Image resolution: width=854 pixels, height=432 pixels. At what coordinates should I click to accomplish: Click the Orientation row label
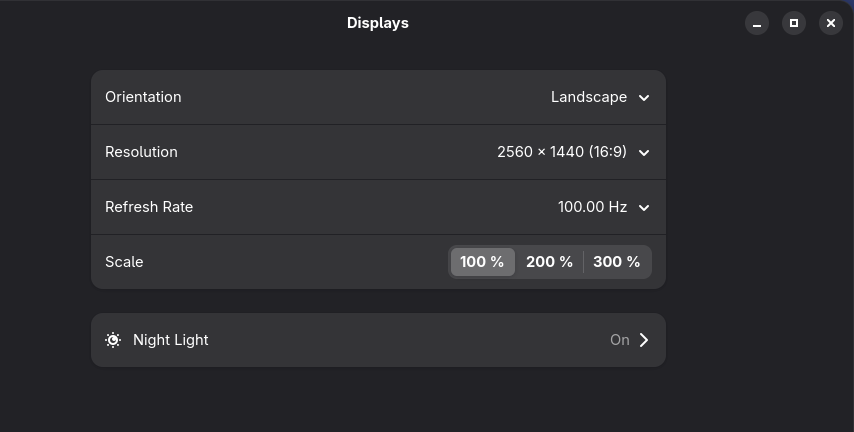[143, 97]
